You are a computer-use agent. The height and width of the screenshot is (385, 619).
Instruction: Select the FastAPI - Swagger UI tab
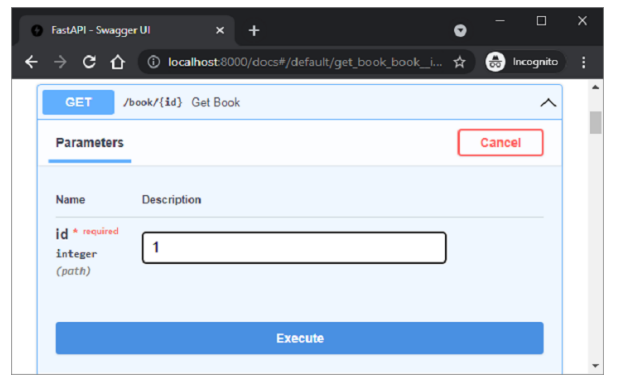[127, 30]
